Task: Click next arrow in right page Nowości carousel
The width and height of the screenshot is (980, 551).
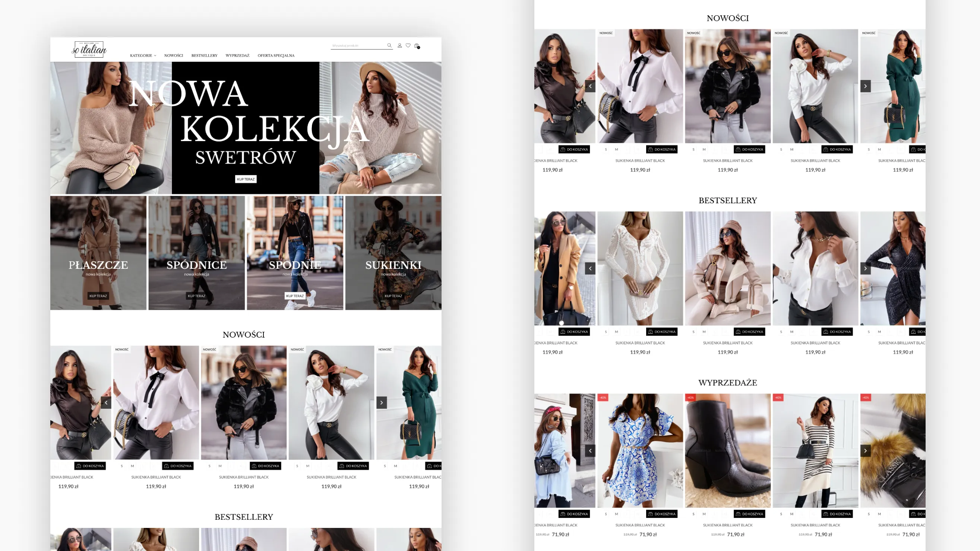Action: tap(866, 86)
